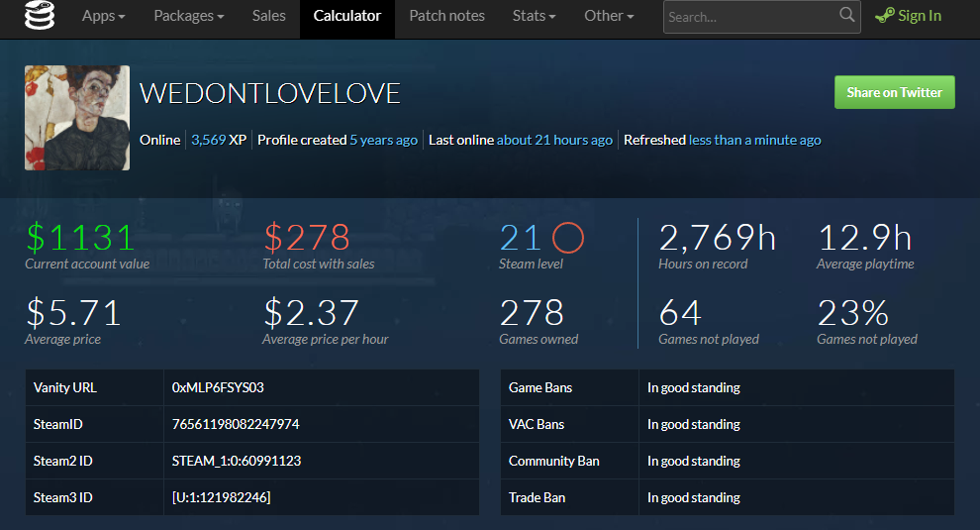Click the Steam icon beside Sign In

(x=884, y=15)
